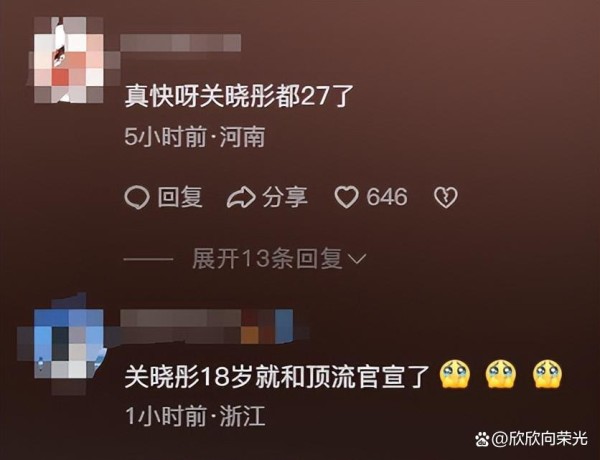Click the first crying emoji in the second comment

point(455,374)
